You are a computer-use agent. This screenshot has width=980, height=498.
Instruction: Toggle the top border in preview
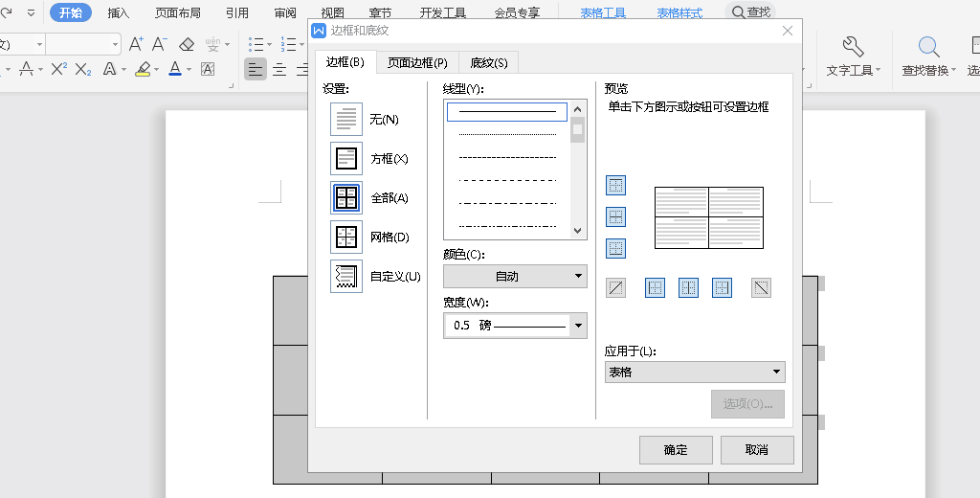pyautogui.click(x=616, y=186)
